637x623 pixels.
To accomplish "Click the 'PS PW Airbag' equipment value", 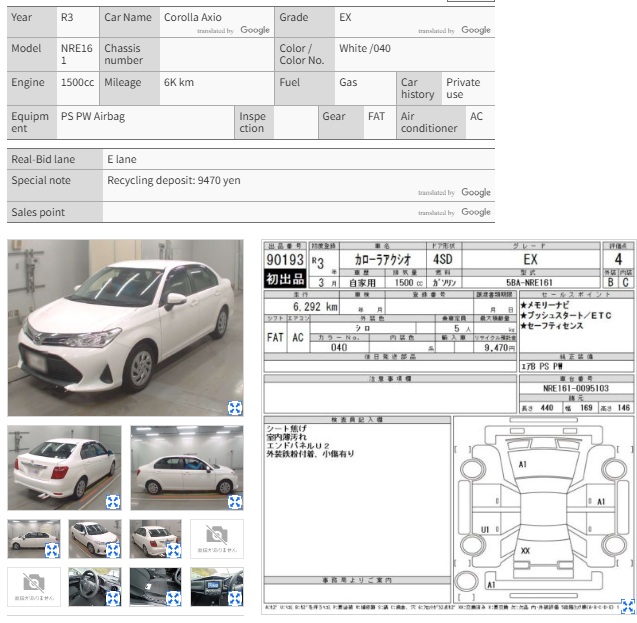I will click(93, 117).
